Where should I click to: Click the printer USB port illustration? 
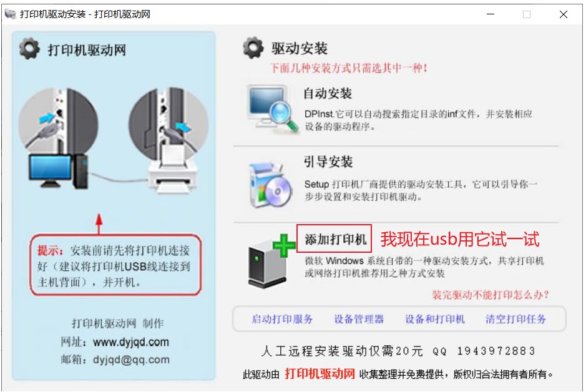(x=168, y=140)
